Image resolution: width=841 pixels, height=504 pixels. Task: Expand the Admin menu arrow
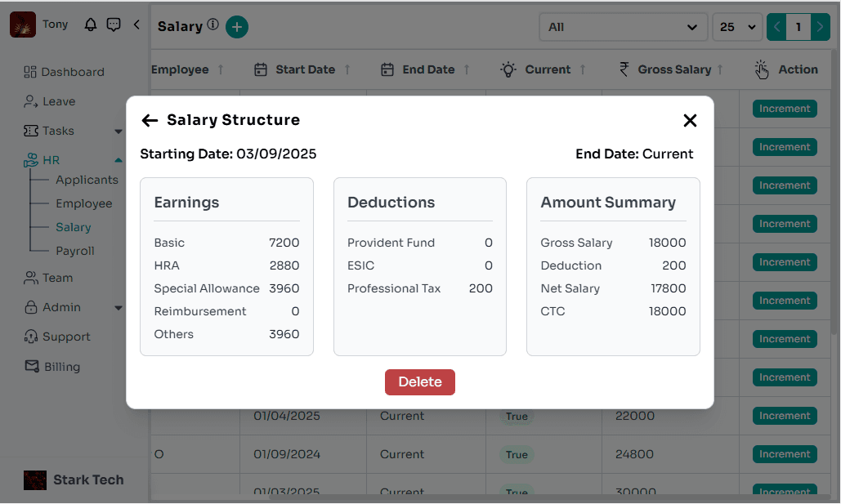tap(119, 308)
